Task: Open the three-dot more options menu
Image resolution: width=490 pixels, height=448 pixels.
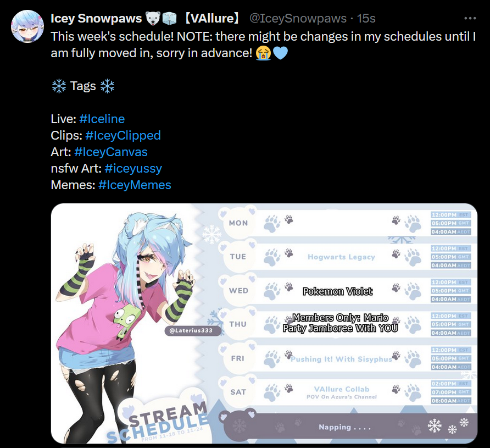Action: pyautogui.click(x=470, y=19)
